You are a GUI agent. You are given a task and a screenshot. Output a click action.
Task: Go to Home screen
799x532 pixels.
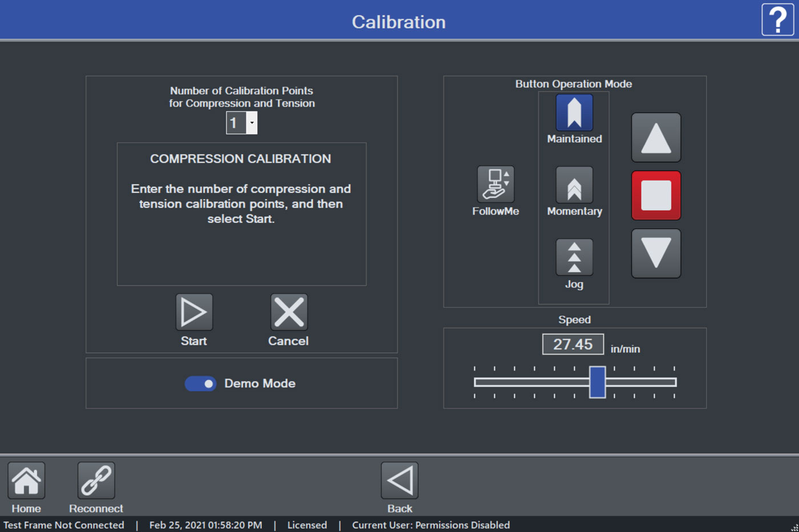(x=26, y=481)
